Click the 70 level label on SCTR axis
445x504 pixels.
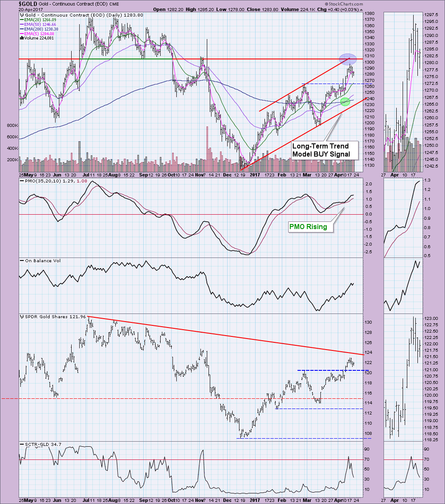tap(367, 459)
